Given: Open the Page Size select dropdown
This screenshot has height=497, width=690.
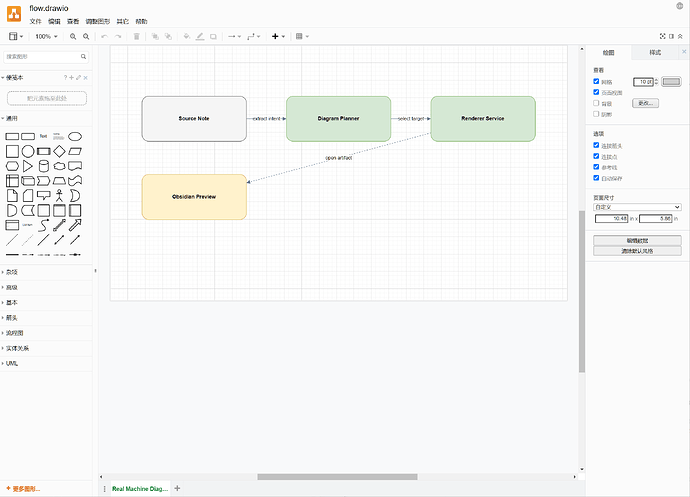Looking at the screenshot, I should click(637, 207).
